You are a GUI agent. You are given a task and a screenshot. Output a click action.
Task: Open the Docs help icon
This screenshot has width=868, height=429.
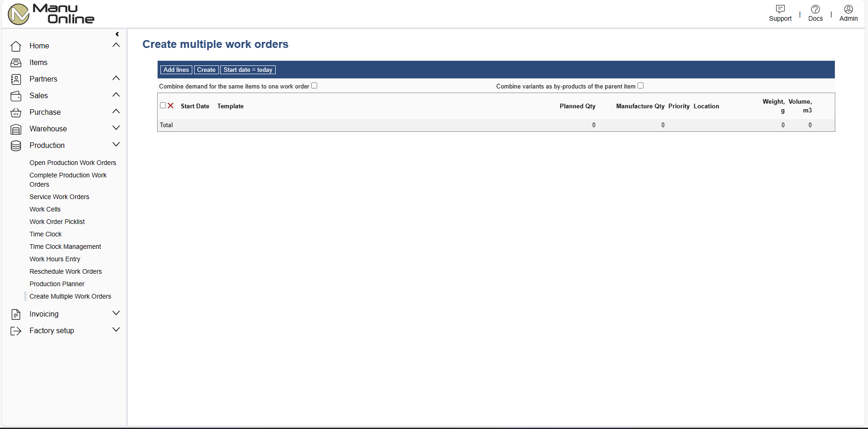(x=815, y=9)
